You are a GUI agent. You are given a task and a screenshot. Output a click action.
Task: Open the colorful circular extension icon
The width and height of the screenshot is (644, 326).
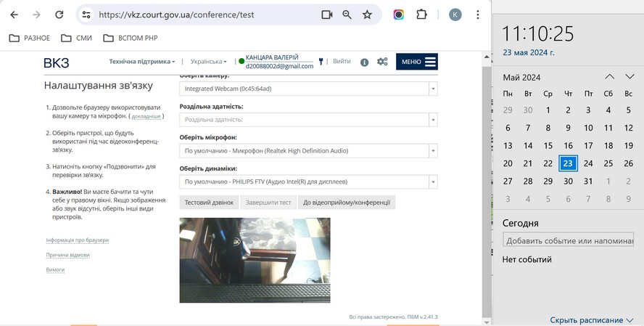pyautogui.click(x=398, y=15)
